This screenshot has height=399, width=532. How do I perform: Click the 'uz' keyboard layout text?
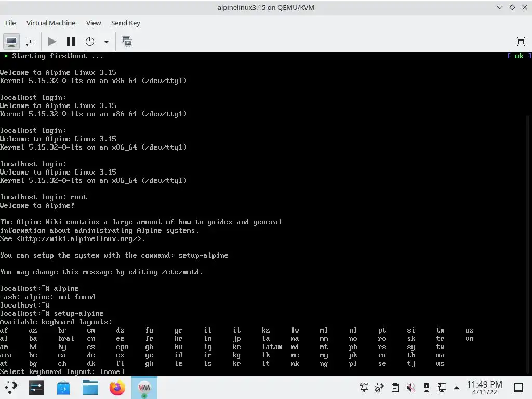[x=469, y=330]
